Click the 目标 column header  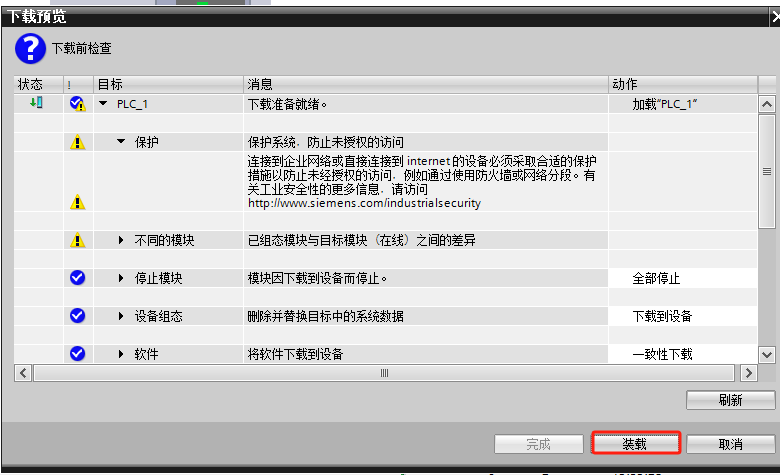point(168,84)
